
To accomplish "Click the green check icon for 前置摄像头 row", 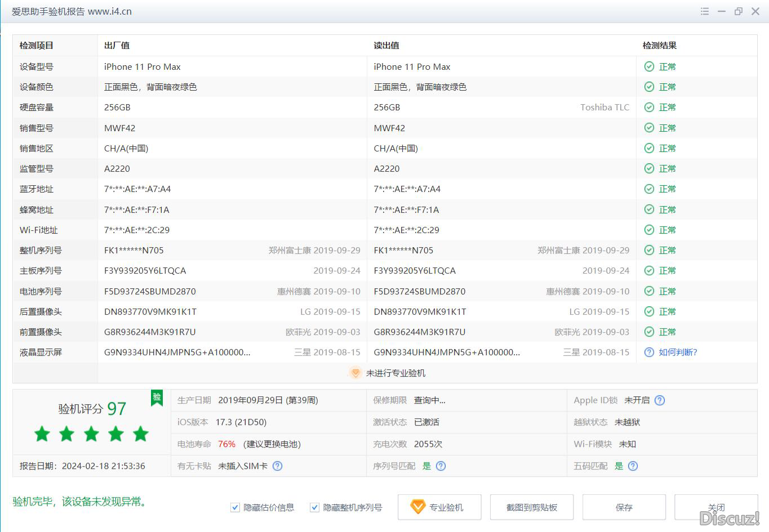I will tap(649, 332).
